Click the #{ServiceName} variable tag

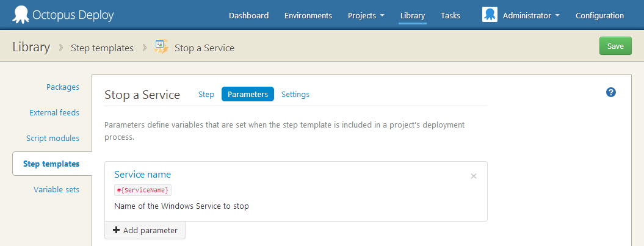[143, 190]
